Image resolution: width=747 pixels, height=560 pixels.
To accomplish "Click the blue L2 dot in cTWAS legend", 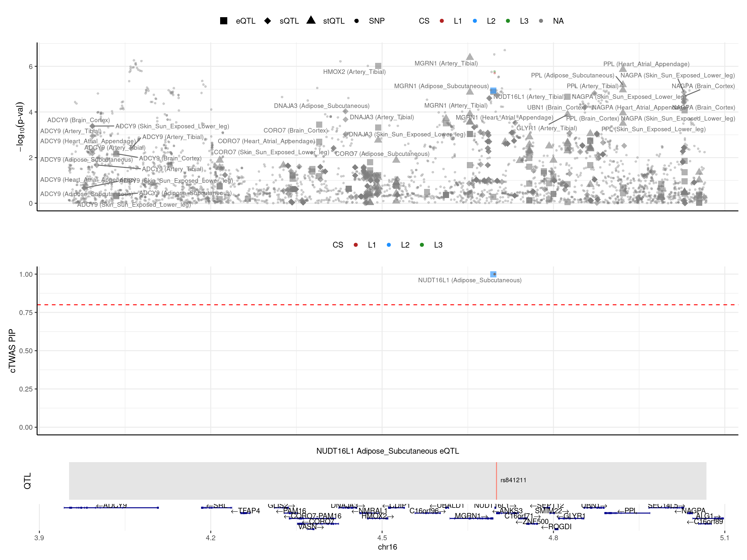I will tap(389, 245).
